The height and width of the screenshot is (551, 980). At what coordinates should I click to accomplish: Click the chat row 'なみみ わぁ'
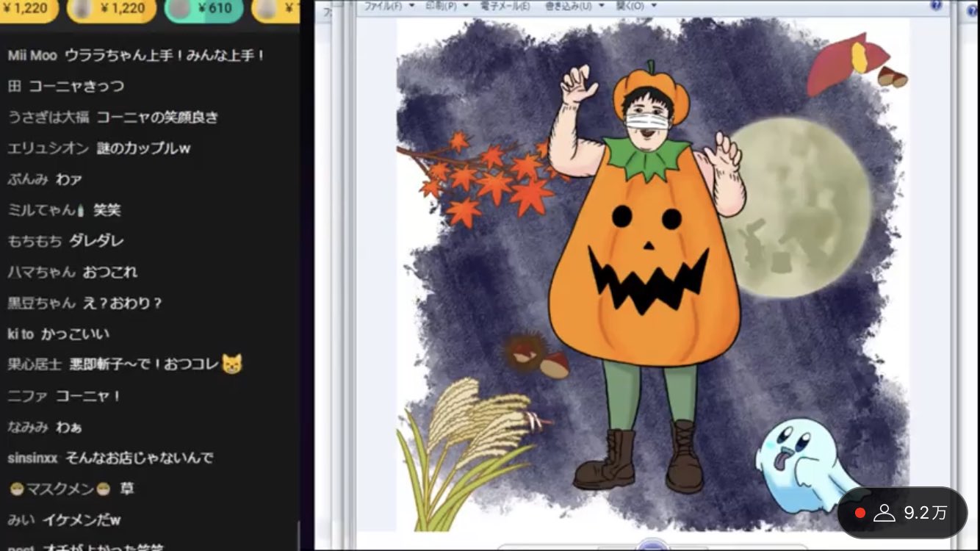(x=45, y=427)
